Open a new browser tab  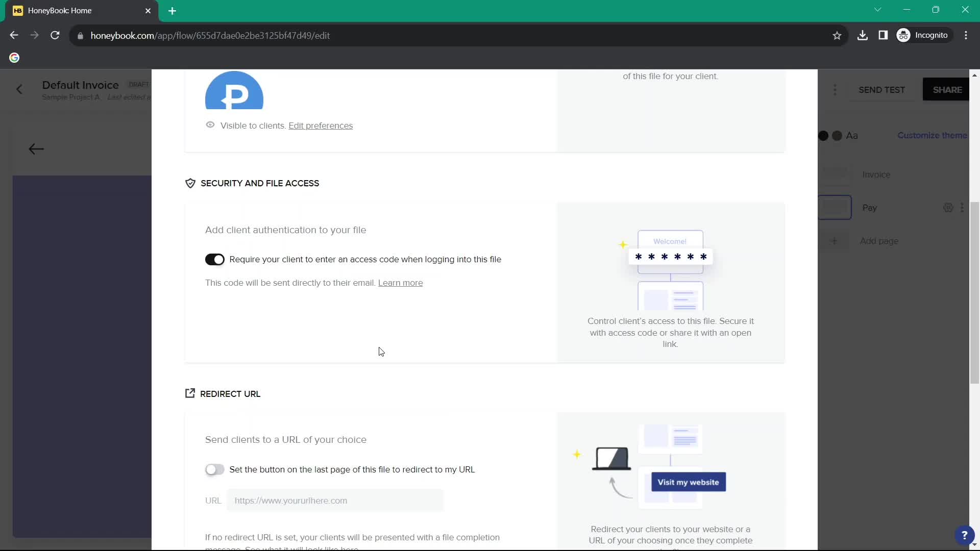(173, 11)
